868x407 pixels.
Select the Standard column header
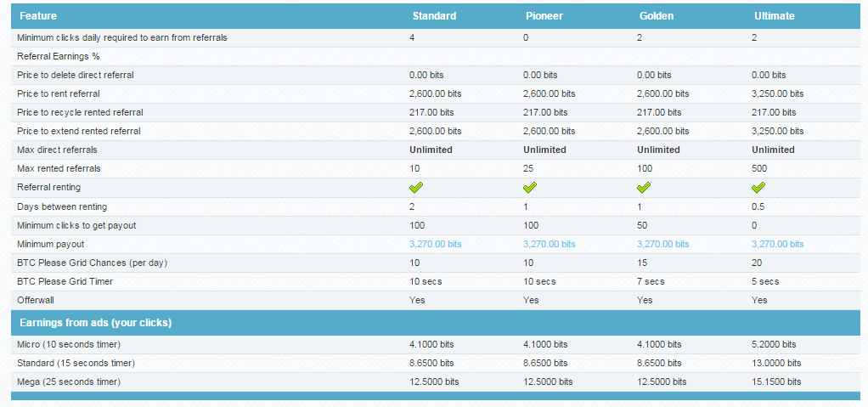[435, 16]
